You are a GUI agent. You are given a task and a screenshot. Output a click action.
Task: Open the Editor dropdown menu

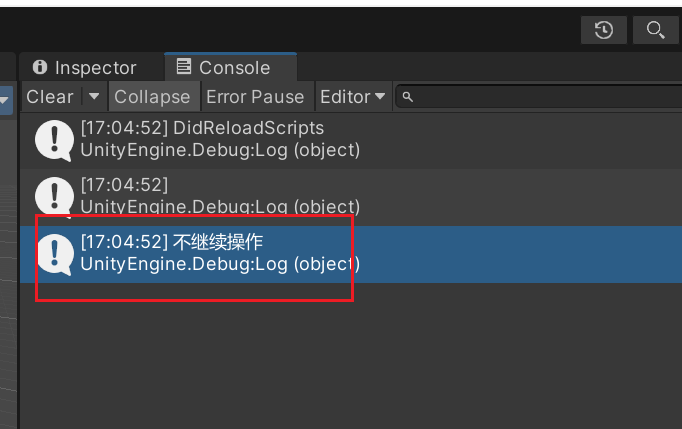(x=353, y=97)
